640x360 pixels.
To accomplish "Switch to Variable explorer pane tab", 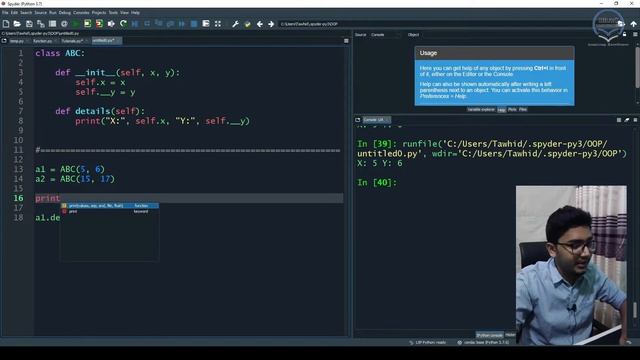I will 481,110.
